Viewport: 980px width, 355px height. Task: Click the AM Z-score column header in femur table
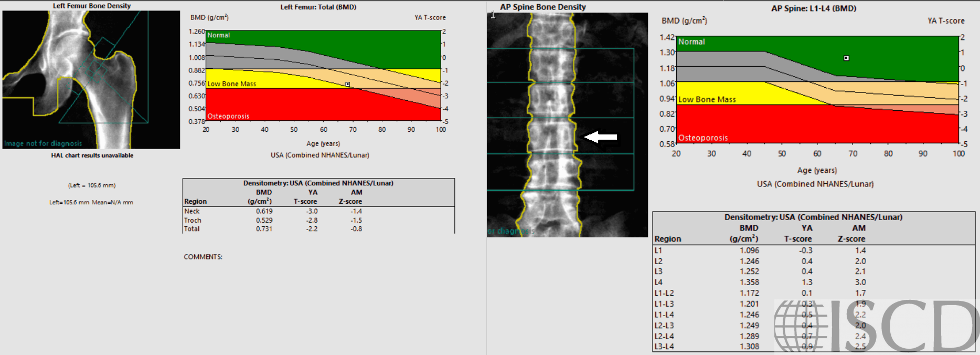350,196
